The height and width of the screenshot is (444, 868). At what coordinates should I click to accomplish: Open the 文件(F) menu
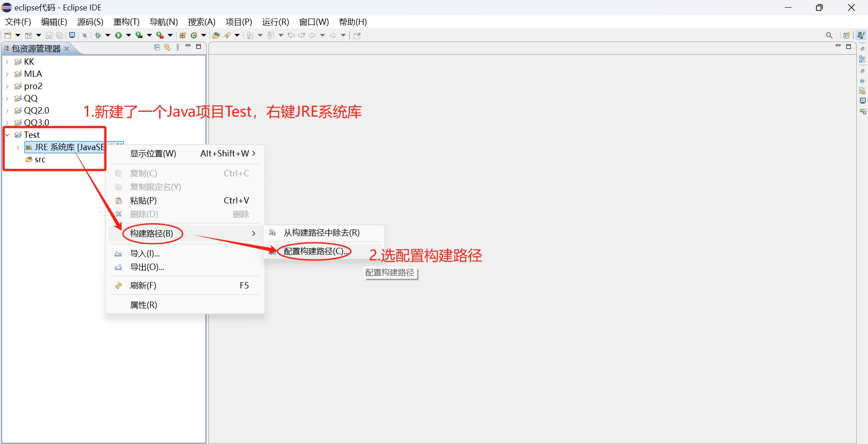point(18,22)
